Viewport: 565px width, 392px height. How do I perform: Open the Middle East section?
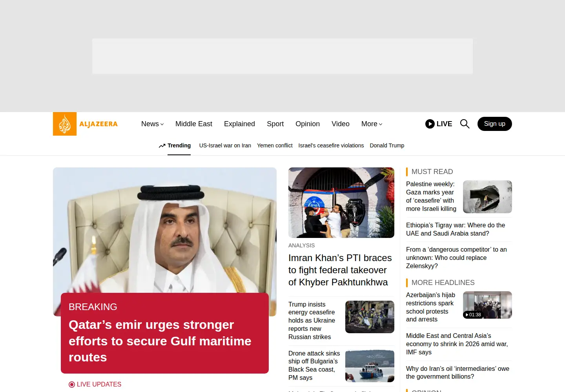[194, 124]
